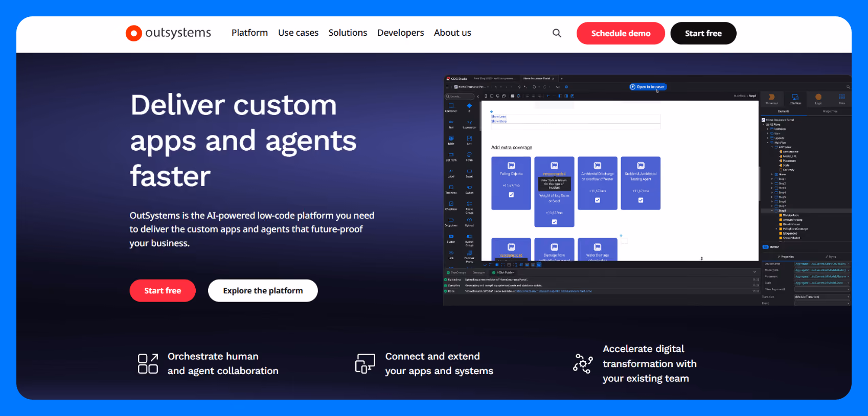Select the Button Group widget icon
Screen dimensions: 868x416
coord(469,237)
